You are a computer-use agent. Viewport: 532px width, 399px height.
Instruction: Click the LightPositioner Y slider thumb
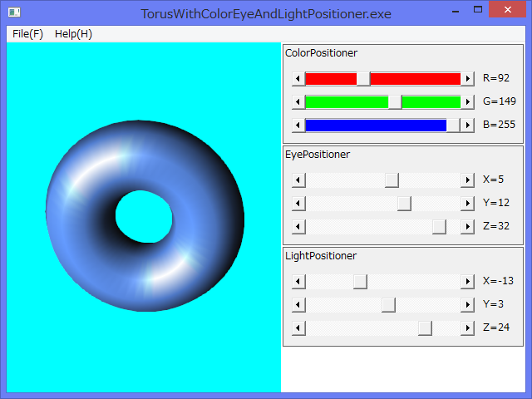[388, 305]
